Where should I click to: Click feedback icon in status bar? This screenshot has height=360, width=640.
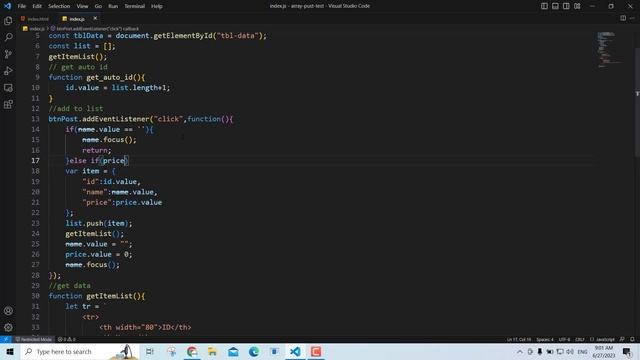click(622, 339)
